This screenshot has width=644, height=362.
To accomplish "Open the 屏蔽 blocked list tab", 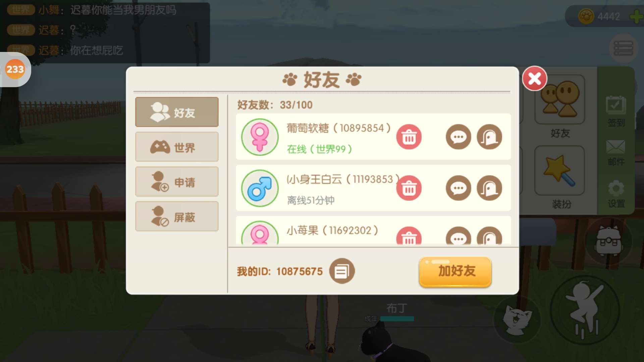I will [x=177, y=217].
